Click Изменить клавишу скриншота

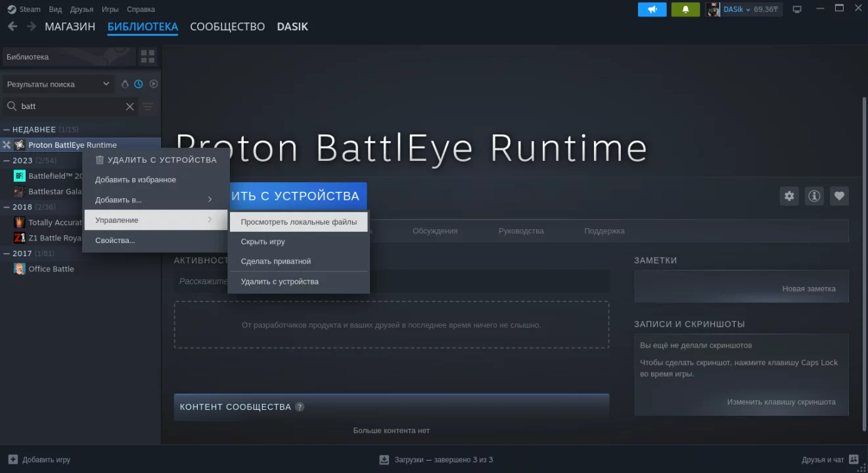pyautogui.click(x=781, y=402)
